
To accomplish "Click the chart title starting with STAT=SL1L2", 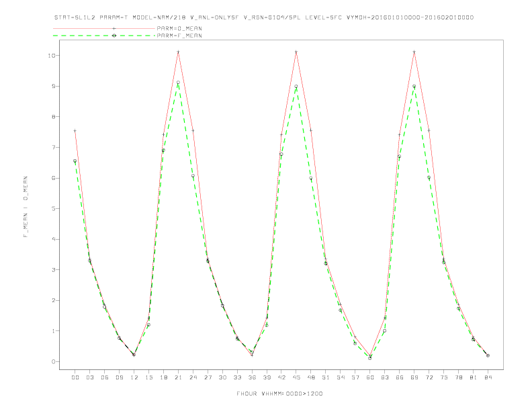I will tap(264, 17).
